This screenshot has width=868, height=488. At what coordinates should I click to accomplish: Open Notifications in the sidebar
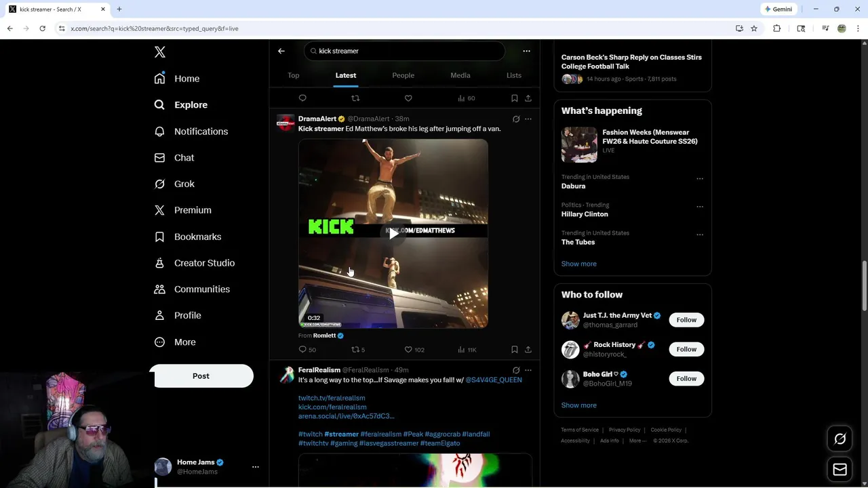coord(191,131)
